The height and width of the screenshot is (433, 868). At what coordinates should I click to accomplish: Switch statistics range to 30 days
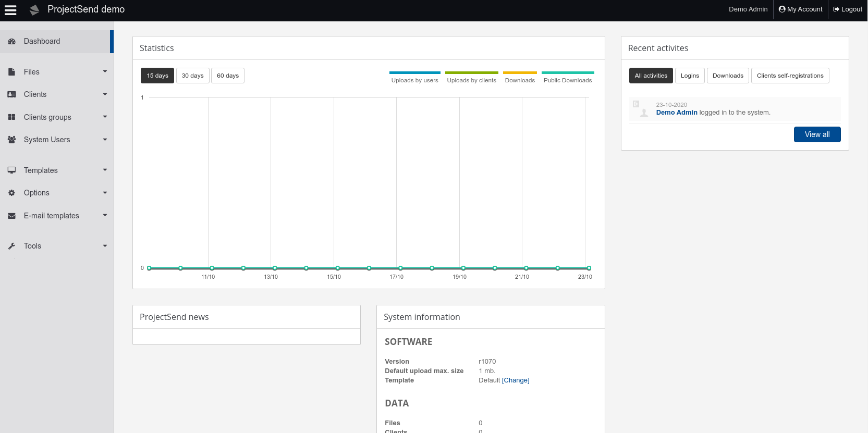[192, 76]
